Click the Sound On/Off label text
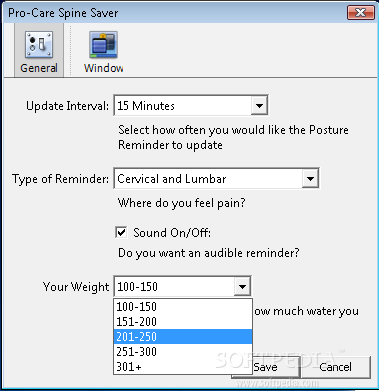The height and width of the screenshot is (391, 379). [x=172, y=233]
